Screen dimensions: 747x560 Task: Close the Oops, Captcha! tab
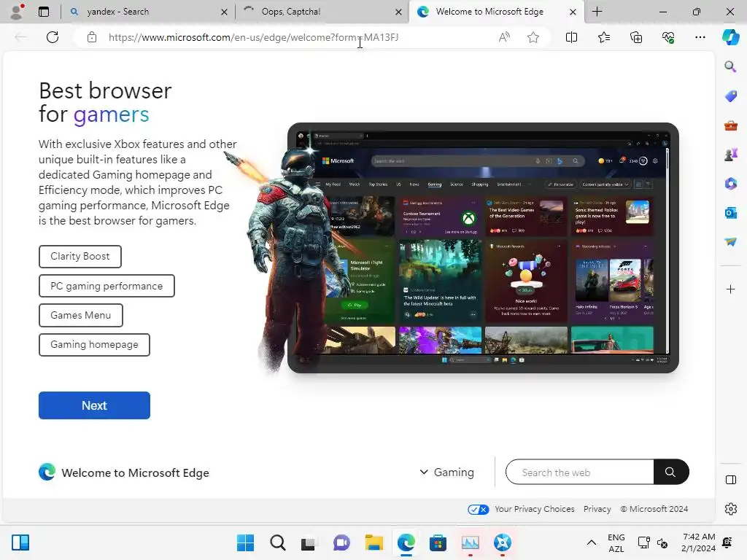coord(398,12)
